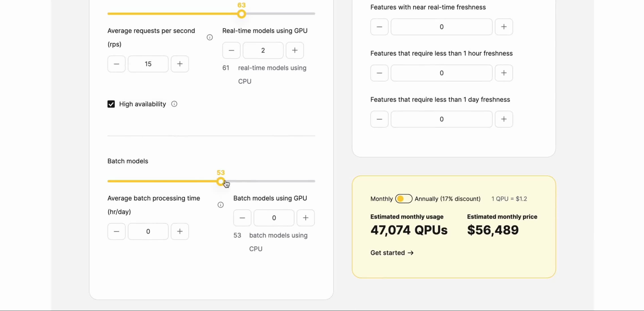Decrease batch models using GPU count

[242, 218]
